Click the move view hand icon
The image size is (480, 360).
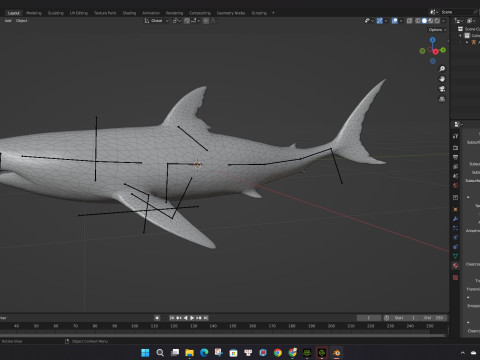(x=442, y=79)
